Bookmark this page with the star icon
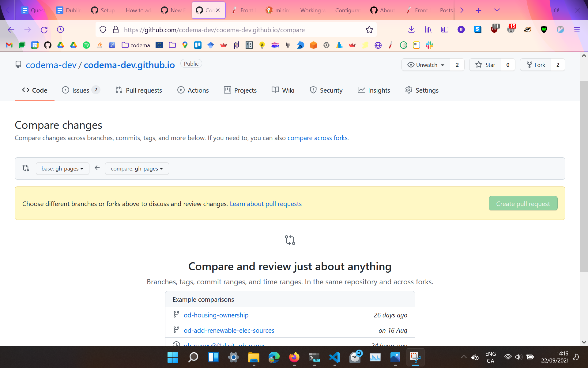Screen dimensions: 588x368 tap(369, 30)
